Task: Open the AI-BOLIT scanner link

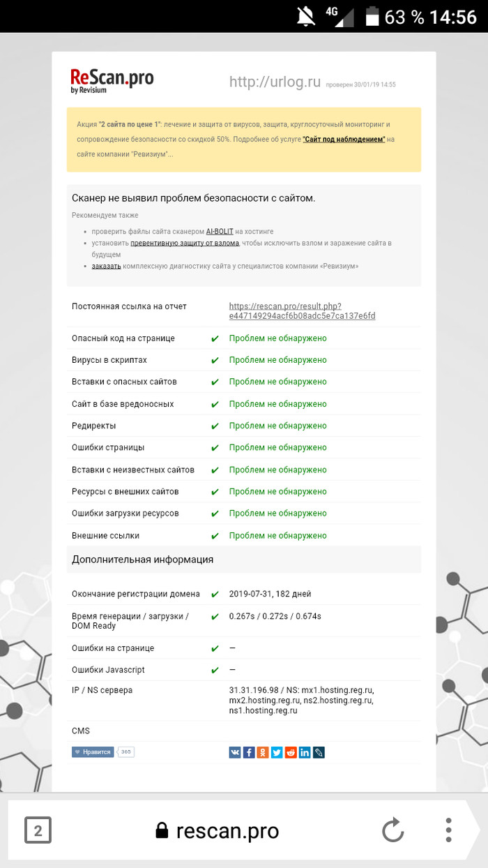Action: click(x=219, y=231)
